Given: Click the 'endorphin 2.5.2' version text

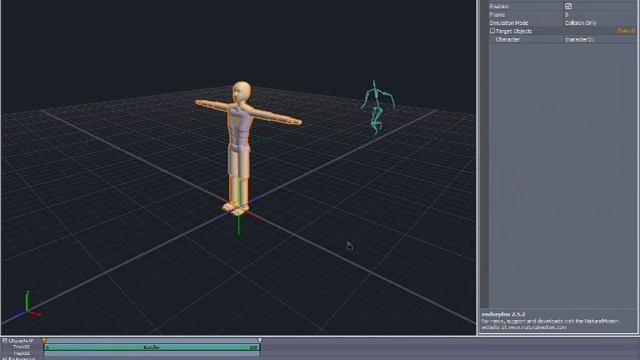Looking at the screenshot, I should (x=503, y=314).
